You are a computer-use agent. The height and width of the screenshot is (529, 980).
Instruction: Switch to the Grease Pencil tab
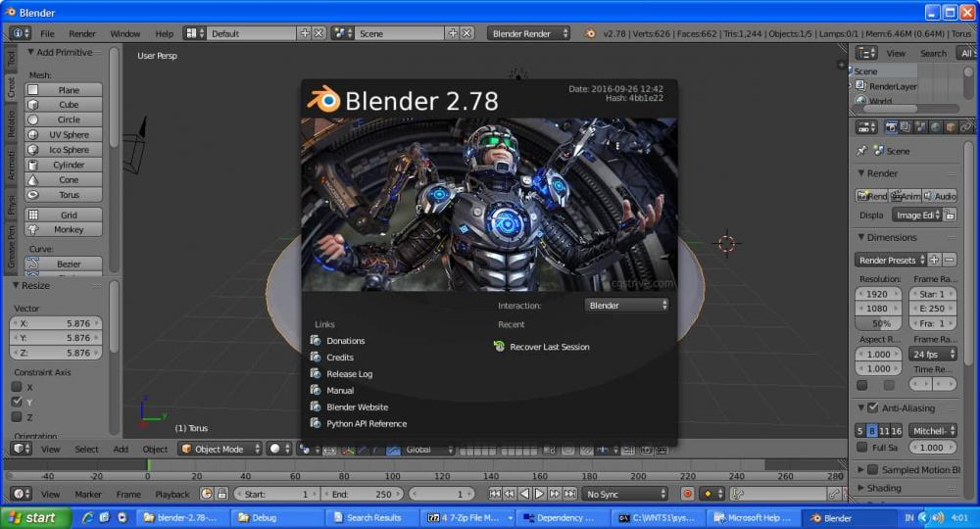[x=12, y=248]
